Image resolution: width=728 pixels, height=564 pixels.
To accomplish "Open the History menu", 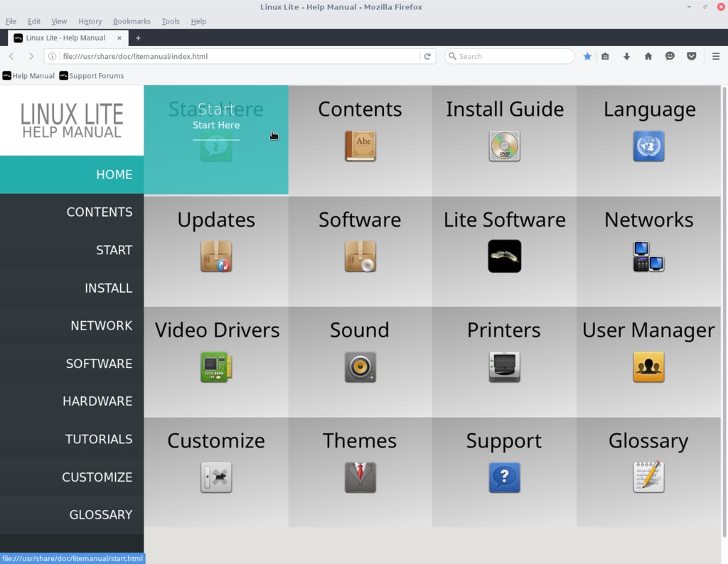I will click(x=90, y=21).
